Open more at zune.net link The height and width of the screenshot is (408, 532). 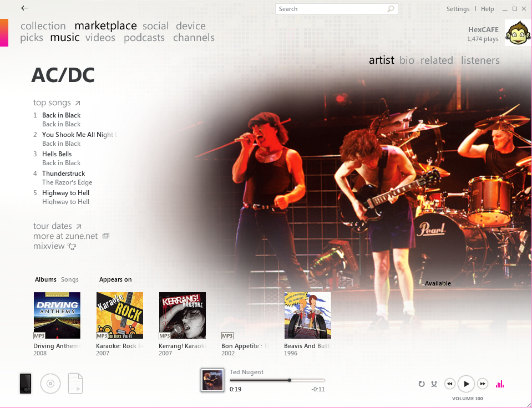pyautogui.click(x=65, y=236)
